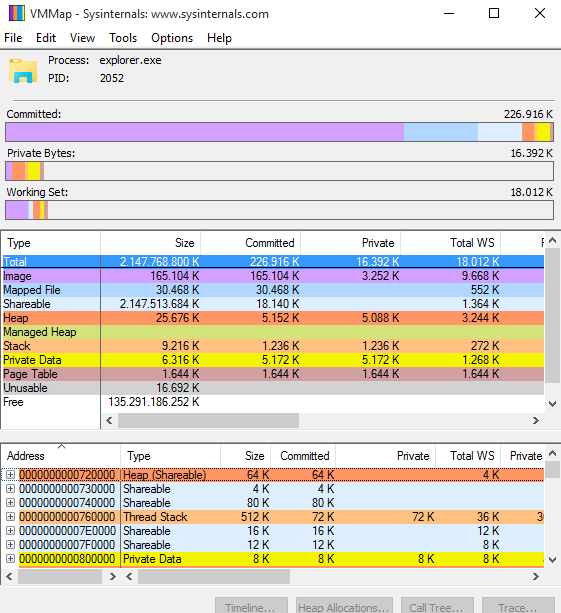The height and width of the screenshot is (613, 561).
Task: Click the purple Image segment of Committed bar
Action: pos(205,132)
